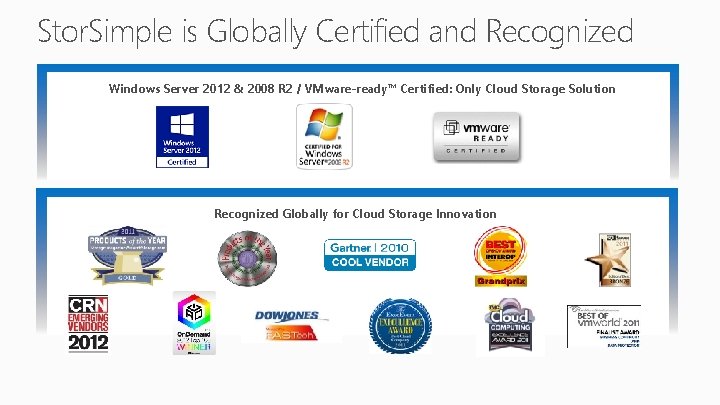This screenshot has height=405, width=720.
Task: Select the bronze star award plaque
Action: coord(610,260)
